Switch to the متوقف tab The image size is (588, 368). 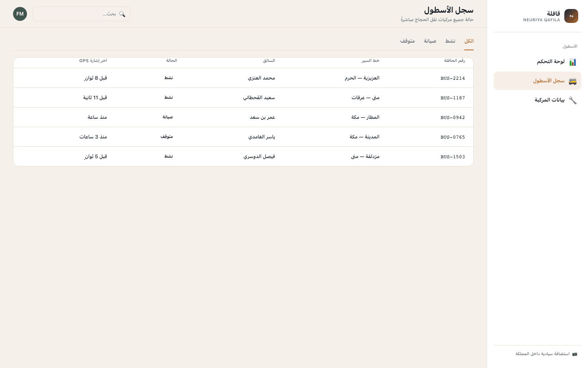click(x=408, y=41)
